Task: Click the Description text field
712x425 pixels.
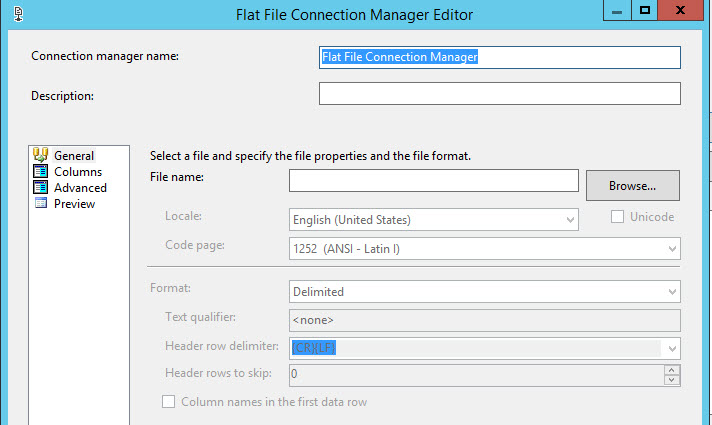Action: pyautogui.click(x=499, y=94)
